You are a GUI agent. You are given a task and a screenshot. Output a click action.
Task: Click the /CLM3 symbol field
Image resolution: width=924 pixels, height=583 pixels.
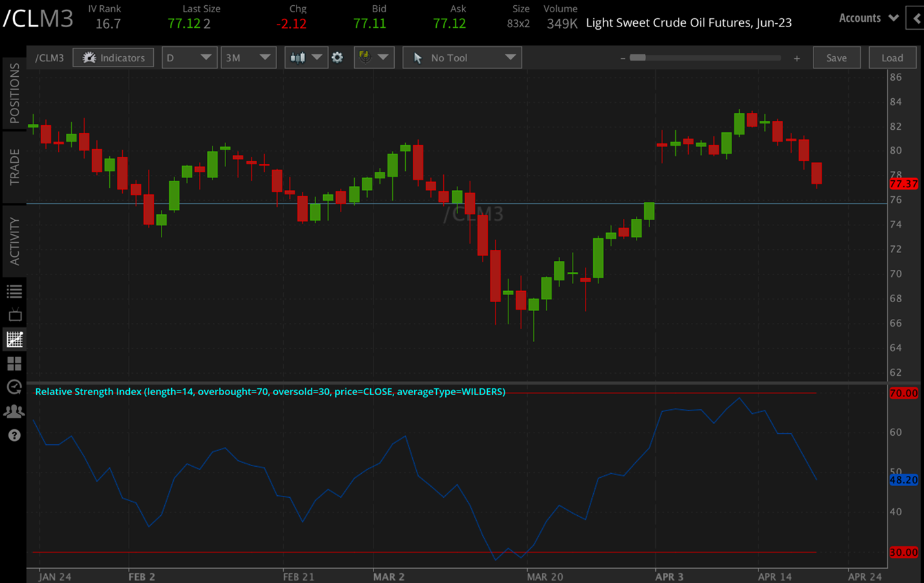(49, 57)
